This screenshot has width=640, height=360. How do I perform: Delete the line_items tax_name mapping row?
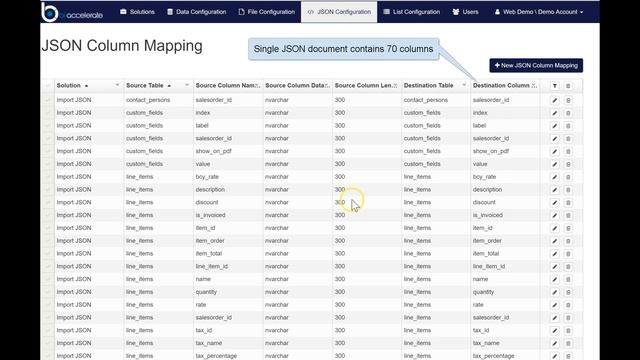[x=568, y=343]
